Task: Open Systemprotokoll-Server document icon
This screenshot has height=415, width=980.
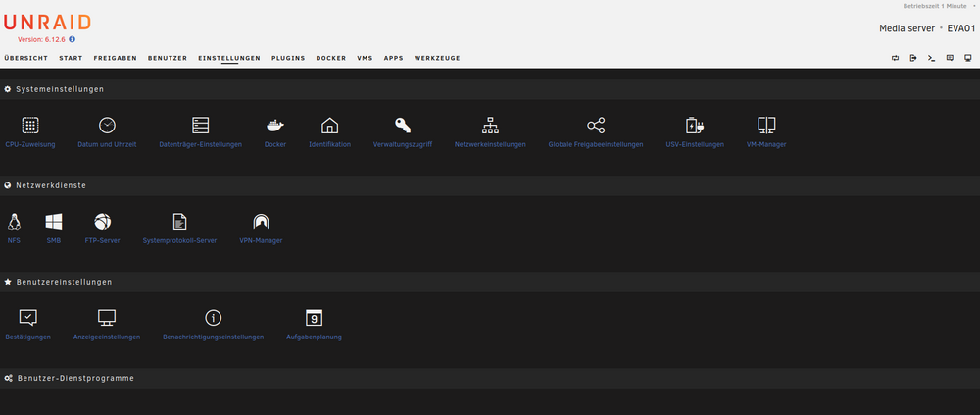Action: click(x=179, y=222)
